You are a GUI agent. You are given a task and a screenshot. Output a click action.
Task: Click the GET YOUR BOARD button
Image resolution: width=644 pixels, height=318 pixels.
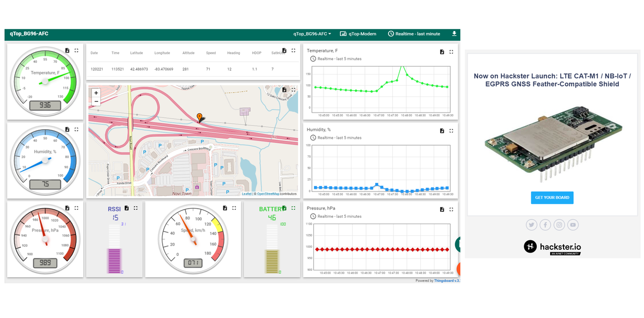(552, 197)
